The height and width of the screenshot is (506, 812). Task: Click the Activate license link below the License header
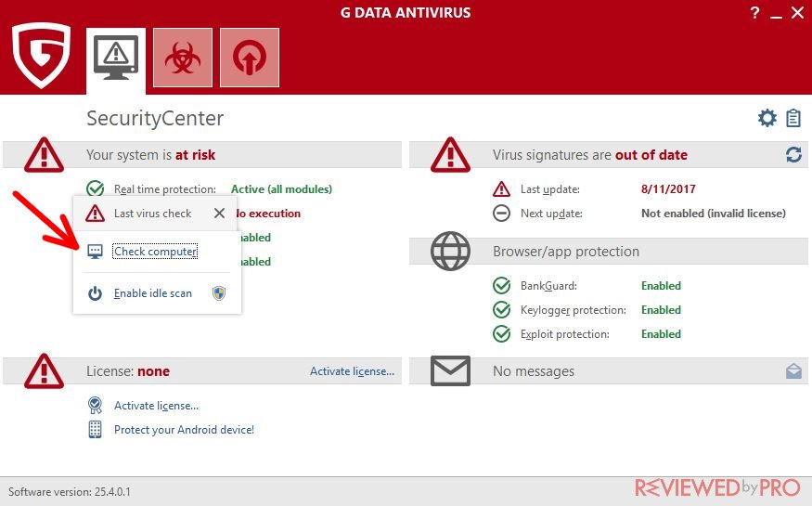(x=157, y=406)
